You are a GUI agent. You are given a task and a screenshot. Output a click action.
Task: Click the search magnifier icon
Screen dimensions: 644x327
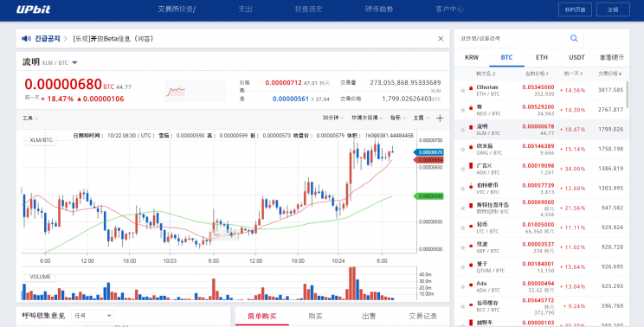[574, 38]
